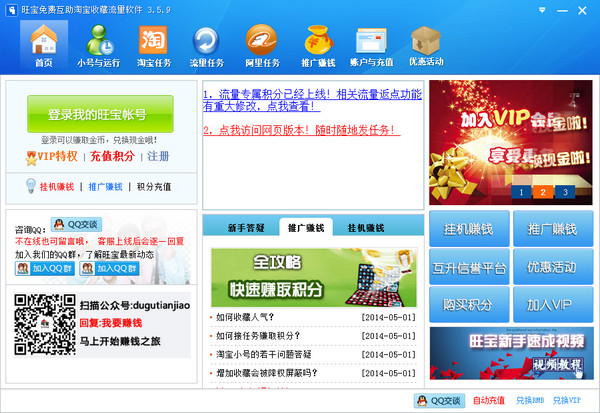Viewport: 600px width, 413px height.
Task: Open the 首页 home icon
Action: [44, 45]
